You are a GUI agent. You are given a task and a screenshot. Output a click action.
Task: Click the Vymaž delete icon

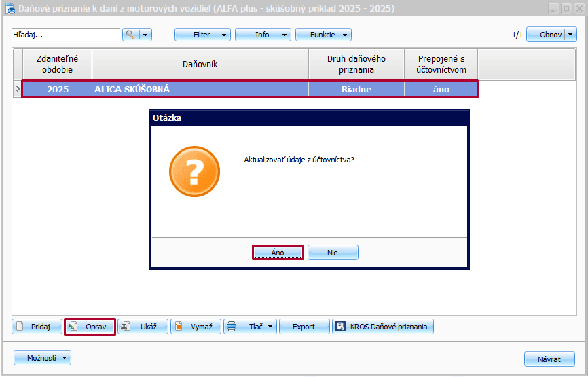click(x=179, y=327)
